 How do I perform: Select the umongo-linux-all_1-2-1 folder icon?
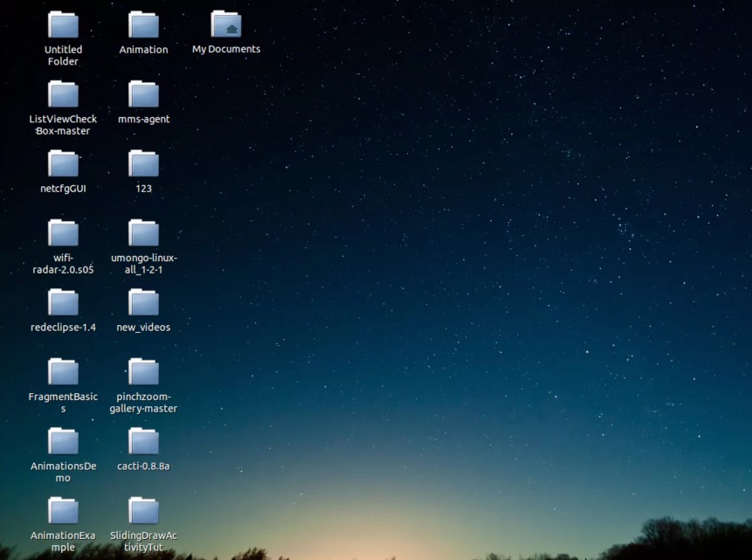[x=143, y=232]
